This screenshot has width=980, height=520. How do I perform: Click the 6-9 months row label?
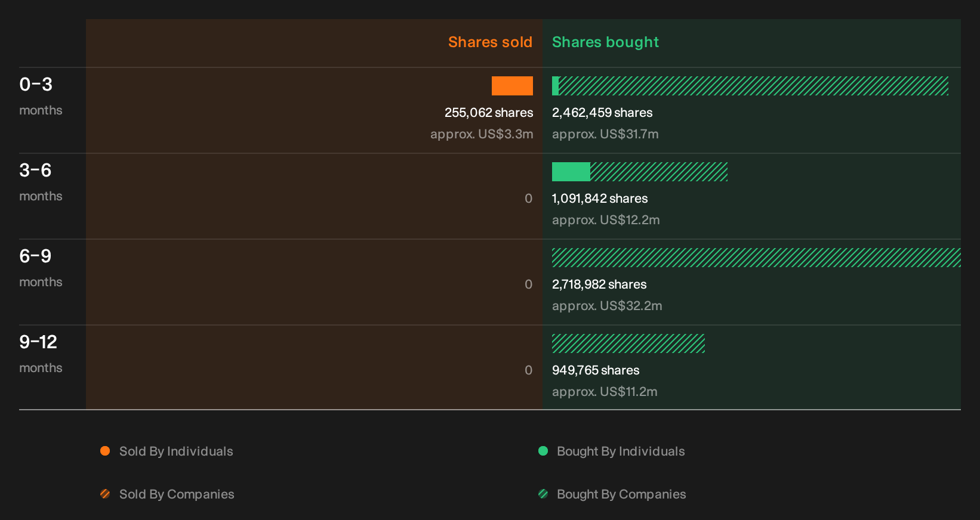click(41, 267)
